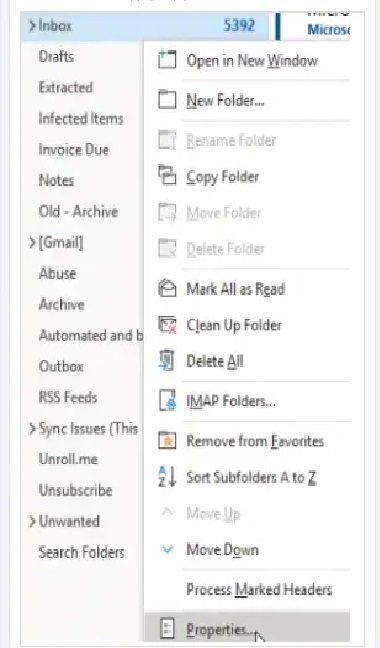Click the Copy Folder icon
380x648 pixels.
(167, 175)
